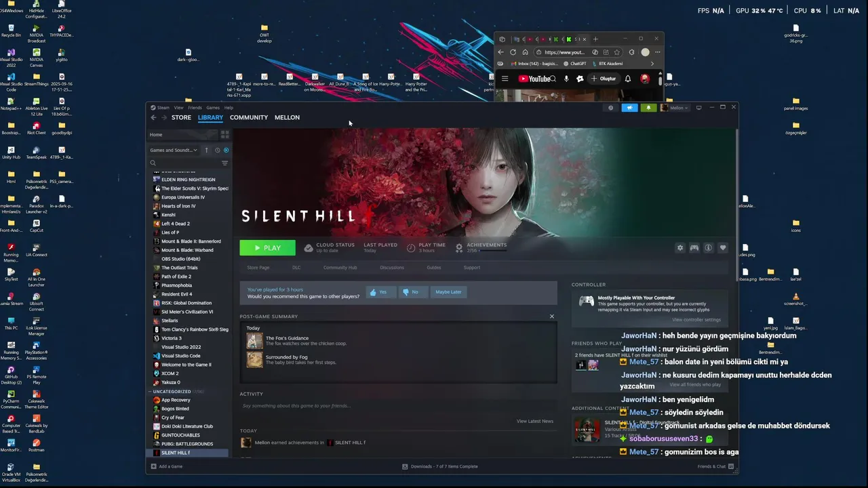Toggle ready-to-play filter icon in sidebar
The image size is (868, 488).
226,150
